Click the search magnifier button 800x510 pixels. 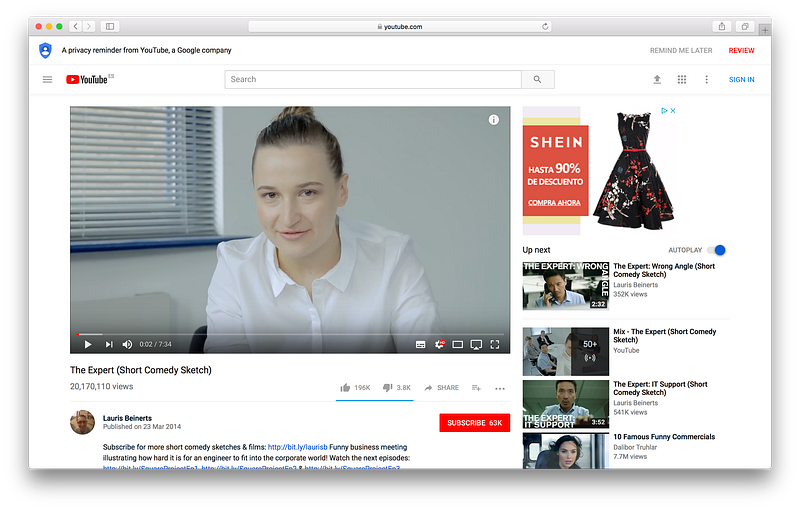pos(537,80)
